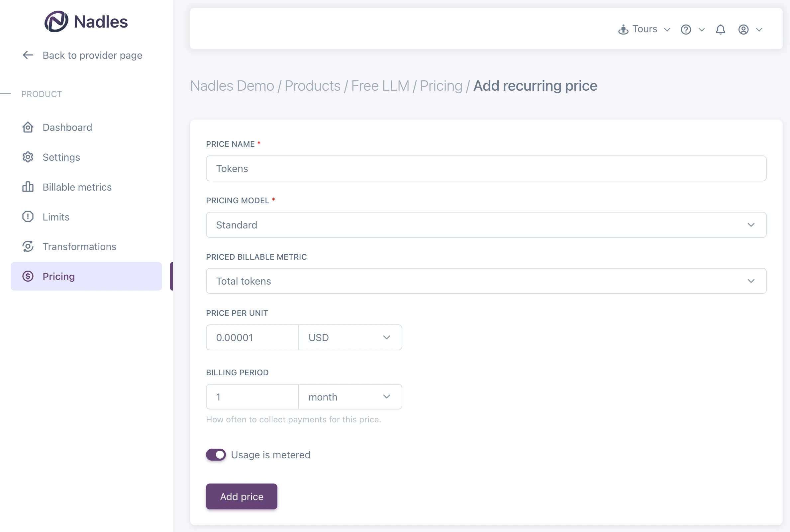Expand the user account menu
790x532 pixels.
pos(750,29)
